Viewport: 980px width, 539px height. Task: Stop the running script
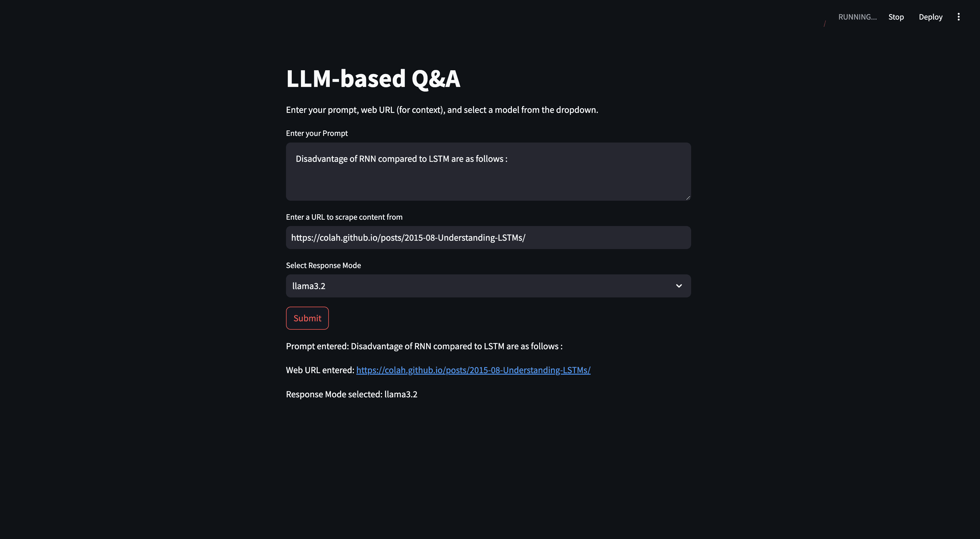point(896,17)
